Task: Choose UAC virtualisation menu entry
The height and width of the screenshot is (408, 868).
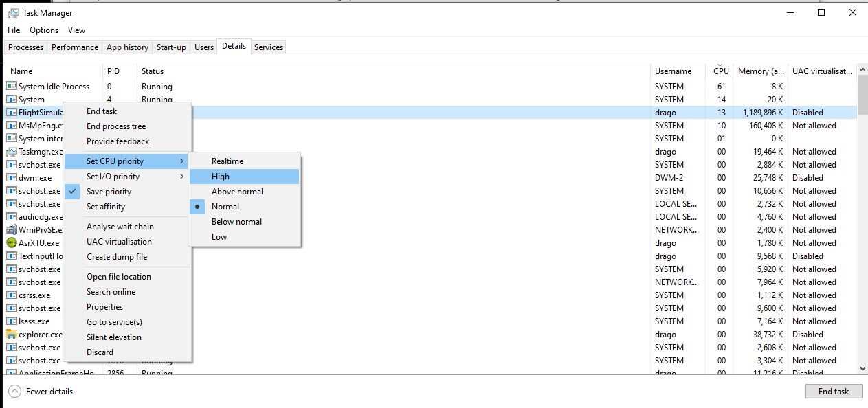Action: click(x=128, y=242)
